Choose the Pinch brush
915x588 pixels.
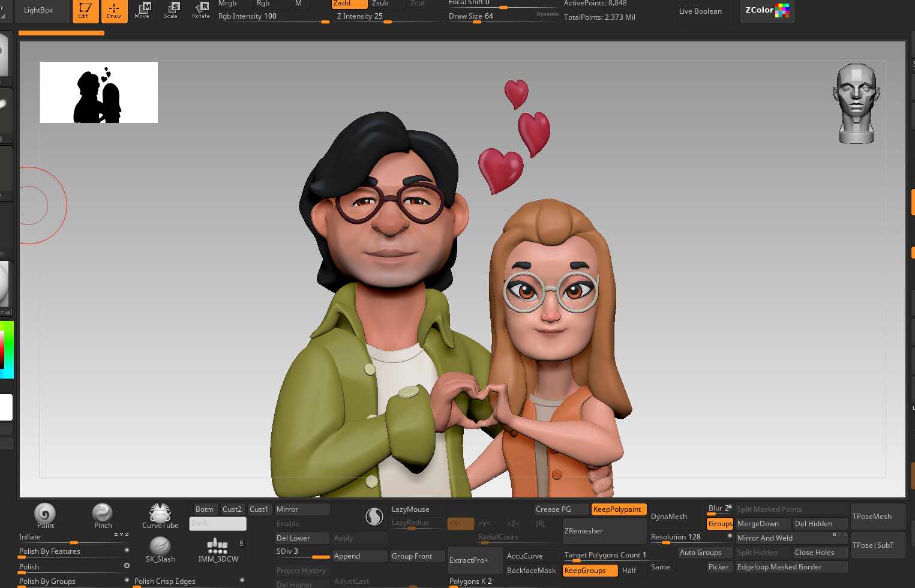point(102,514)
